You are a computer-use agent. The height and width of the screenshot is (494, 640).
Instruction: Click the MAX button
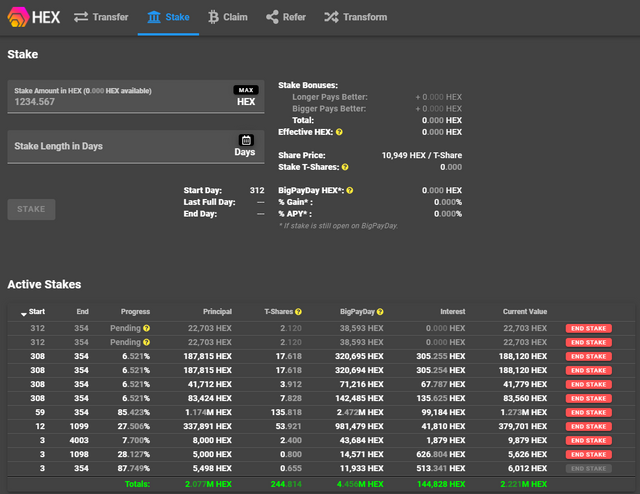(246, 90)
